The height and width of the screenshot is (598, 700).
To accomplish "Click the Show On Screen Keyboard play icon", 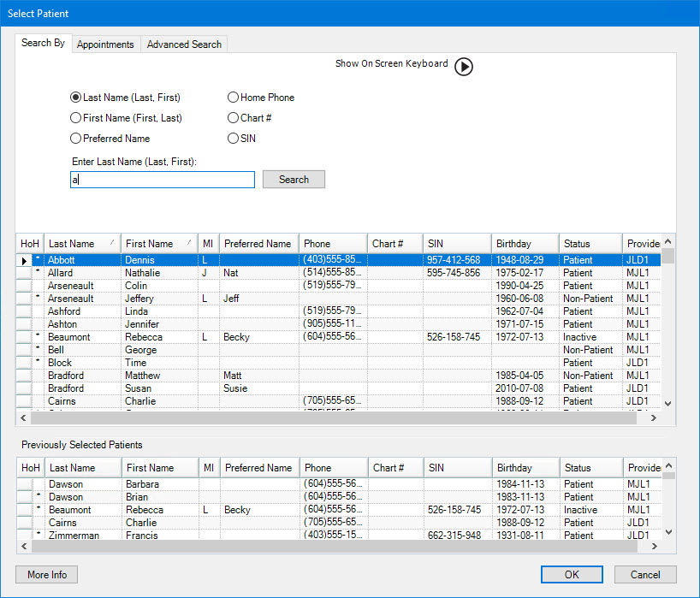I will tap(463, 67).
